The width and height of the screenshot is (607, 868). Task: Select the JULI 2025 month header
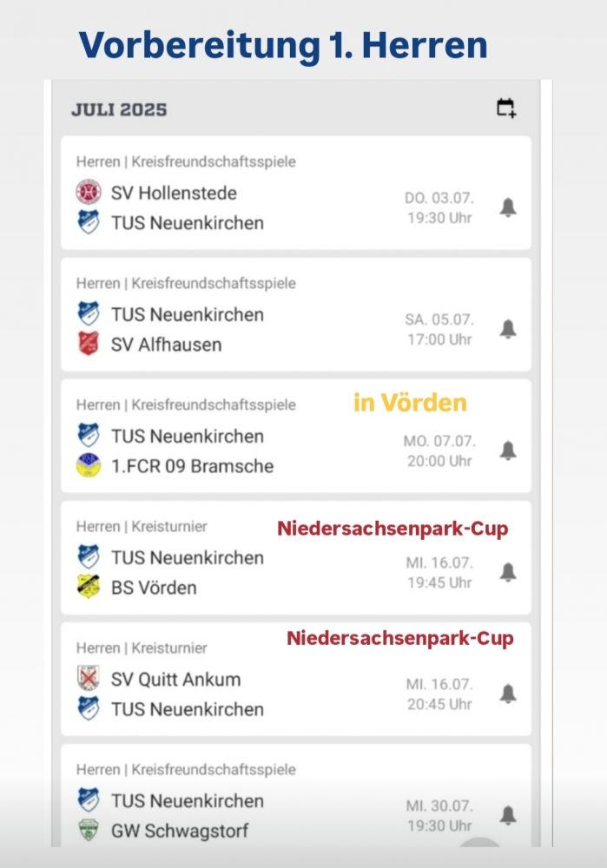(119, 109)
